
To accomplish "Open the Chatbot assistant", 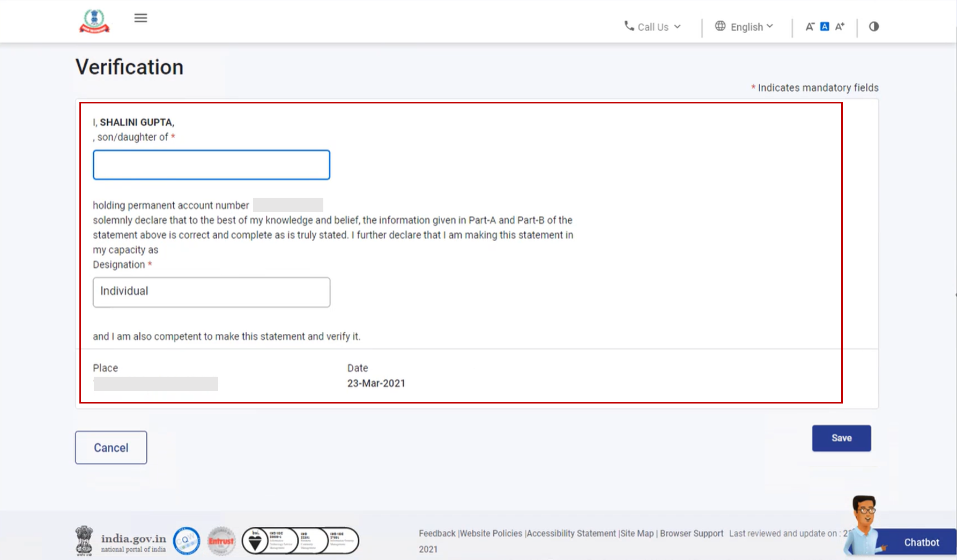I will (921, 542).
